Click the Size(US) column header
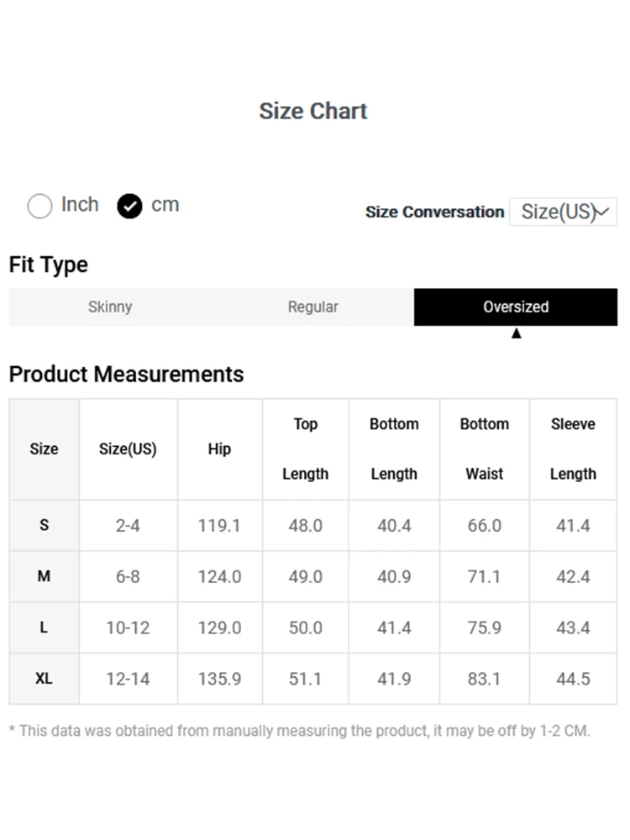Screen dimensions: 630x840 tap(128, 449)
